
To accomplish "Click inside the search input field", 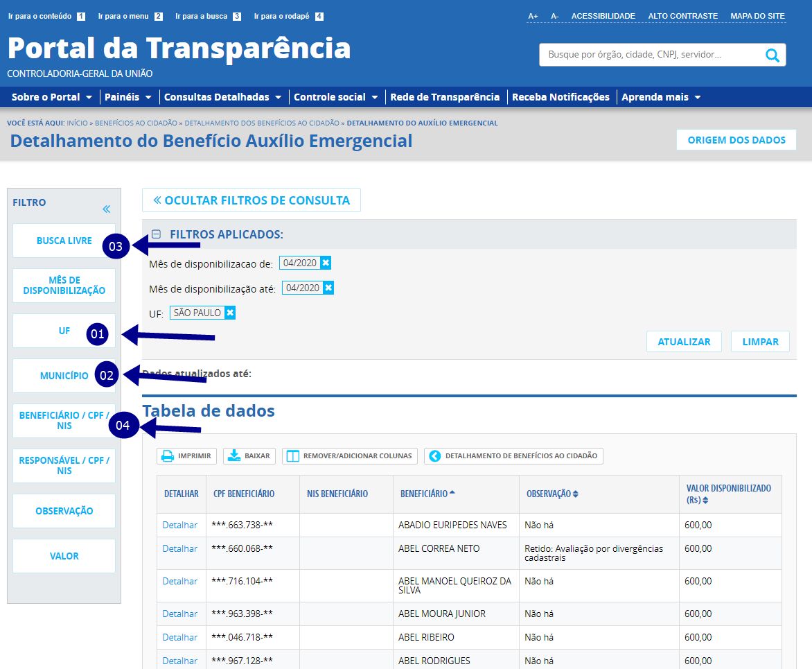I will (x=644, y=54).
